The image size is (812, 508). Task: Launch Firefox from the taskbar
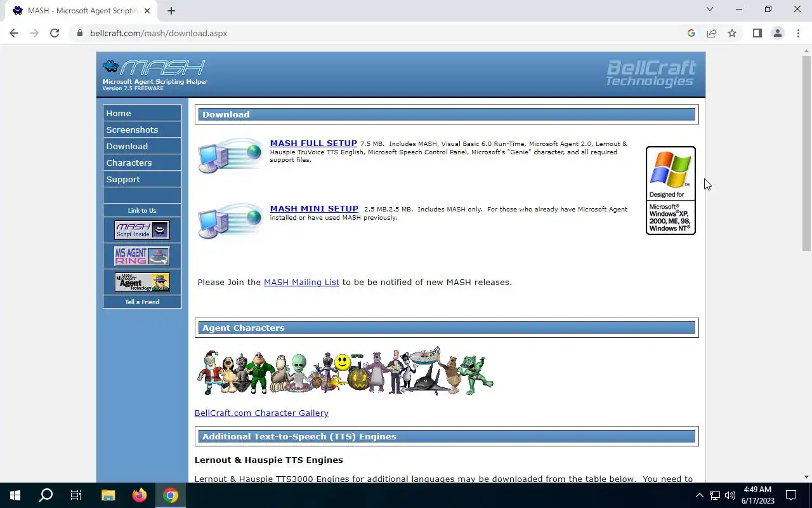click(x=140, y=495)
